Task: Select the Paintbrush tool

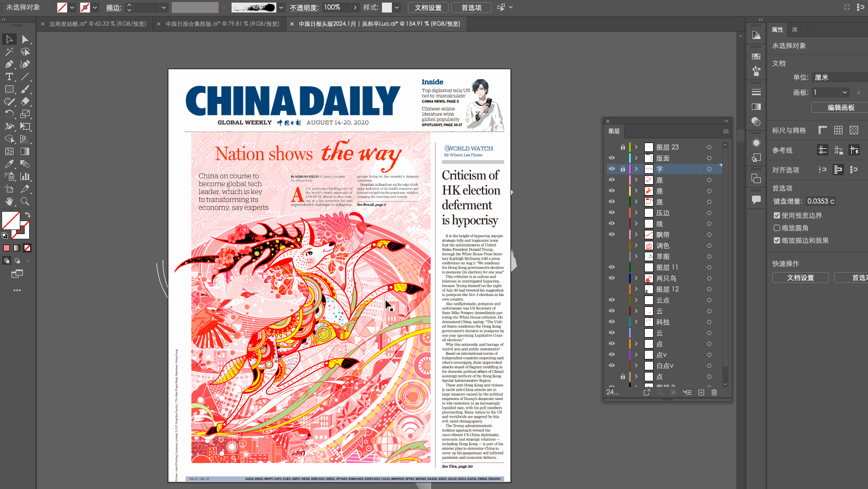Action: click(25, 89)
